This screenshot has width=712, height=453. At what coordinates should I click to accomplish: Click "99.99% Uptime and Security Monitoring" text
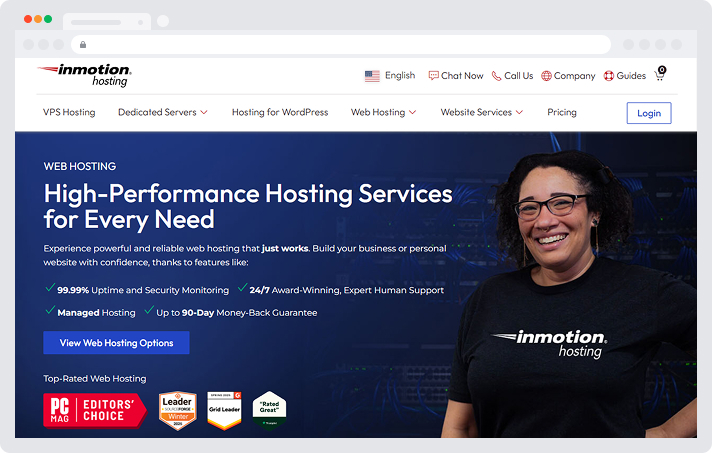pos(143,290)
